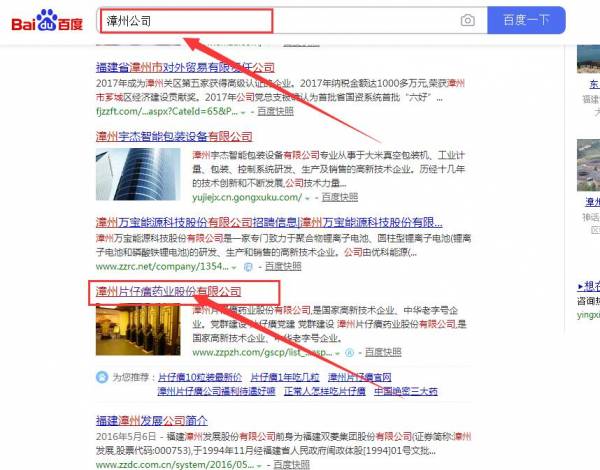Open 漳州万宝能源科技股份有限公司招聘信息 result
This screenshot has width=600, height=470.
269,222
